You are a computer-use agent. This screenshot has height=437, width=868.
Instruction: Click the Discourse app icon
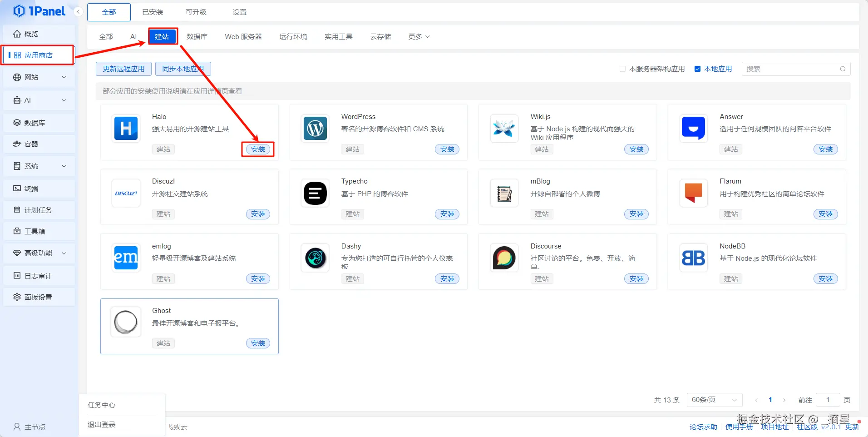504,258
